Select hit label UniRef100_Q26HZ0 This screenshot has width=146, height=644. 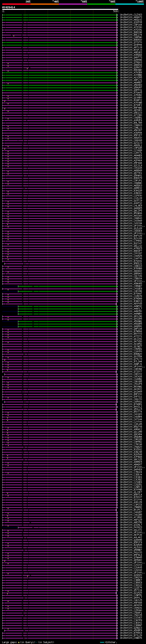(x=131, y=575)
